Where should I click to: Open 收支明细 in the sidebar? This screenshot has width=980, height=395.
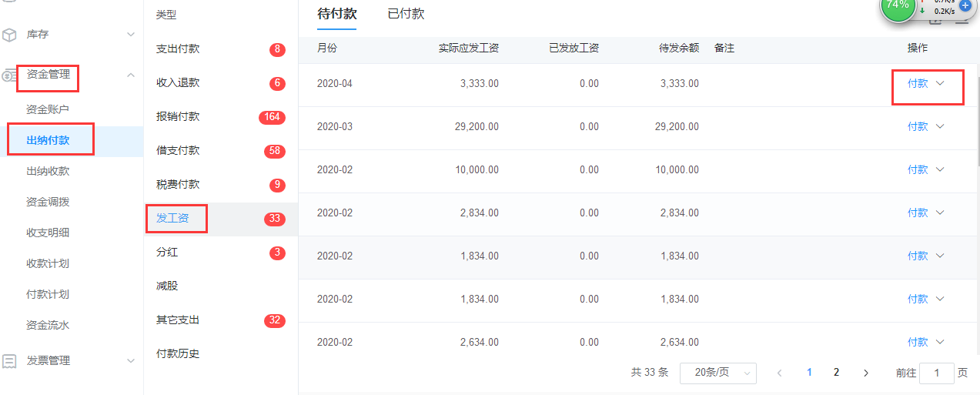48,233
